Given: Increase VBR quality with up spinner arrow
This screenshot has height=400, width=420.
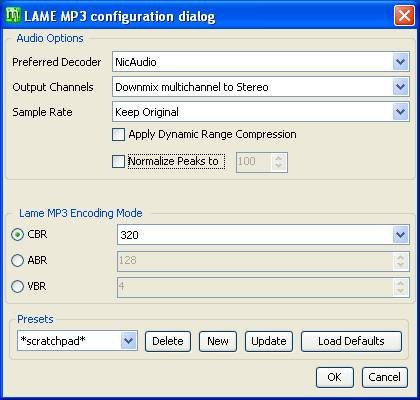Looking at the screenshot, I should click(x=401, y=283).
